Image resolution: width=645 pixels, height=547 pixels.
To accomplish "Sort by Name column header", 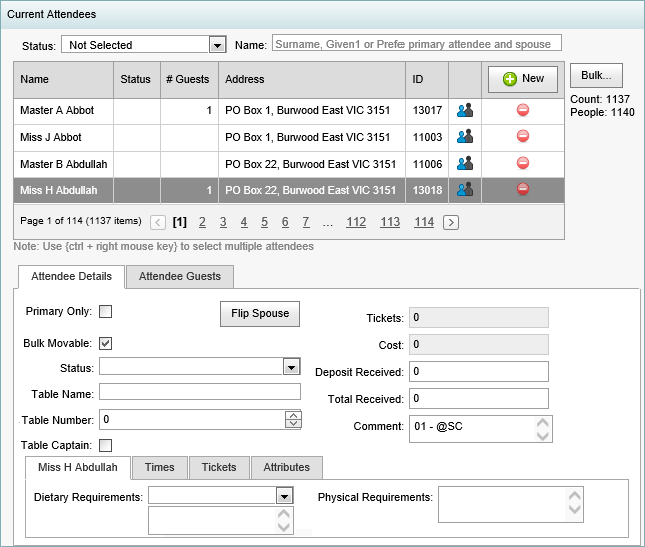I will click(64, 80).
